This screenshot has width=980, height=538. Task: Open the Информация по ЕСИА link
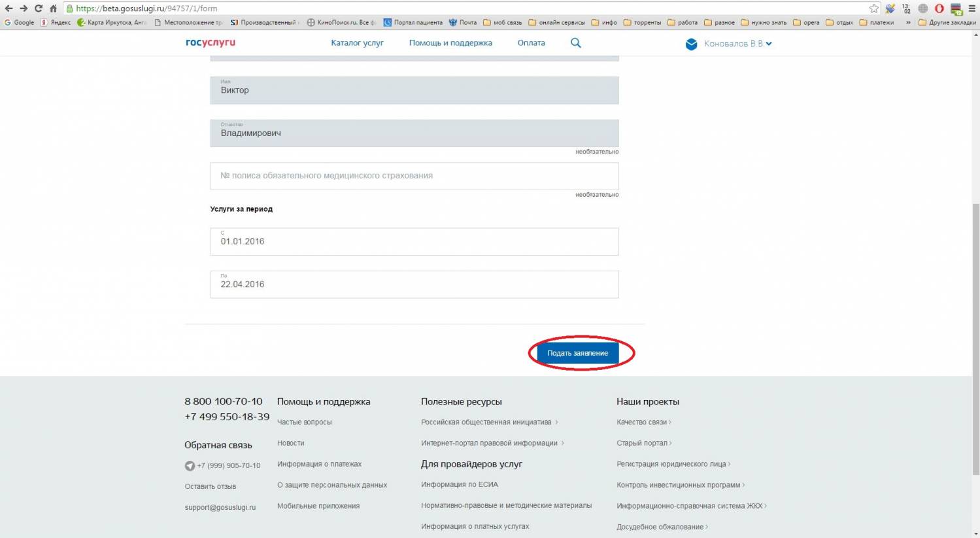pos(460,484)
